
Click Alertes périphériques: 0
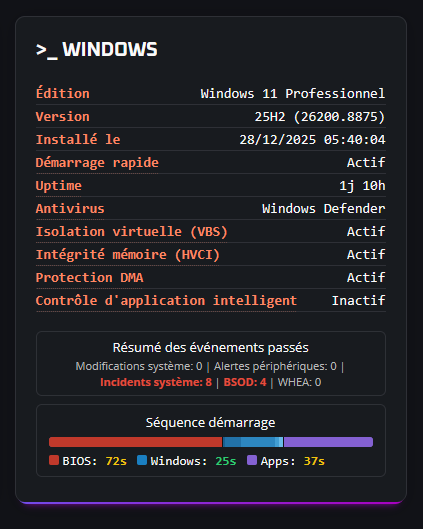[x=275, y=366]
